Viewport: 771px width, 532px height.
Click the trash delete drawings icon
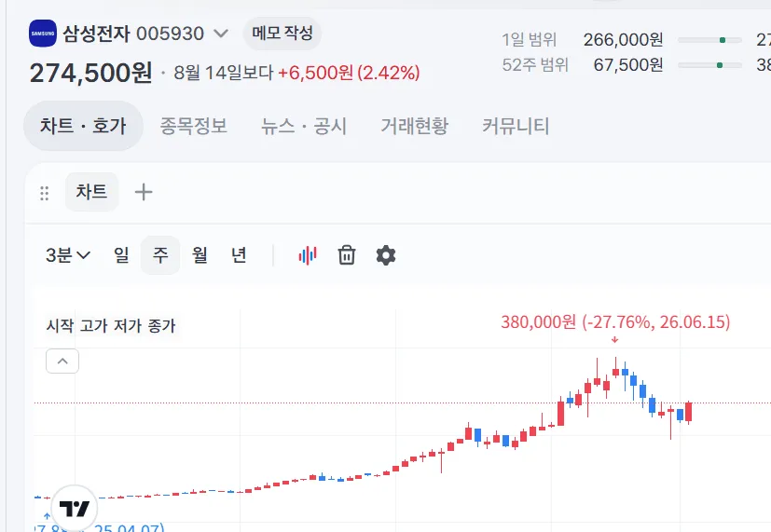point(347,255)
